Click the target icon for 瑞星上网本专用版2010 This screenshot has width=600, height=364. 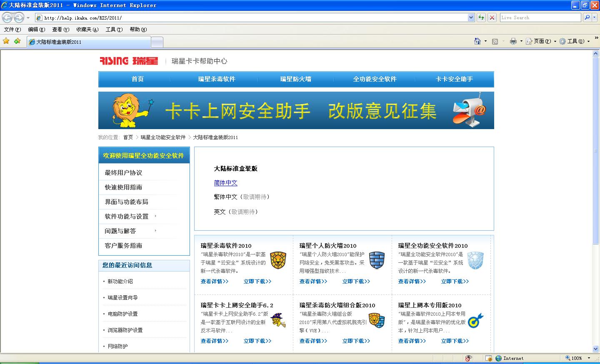coord(475,320)
